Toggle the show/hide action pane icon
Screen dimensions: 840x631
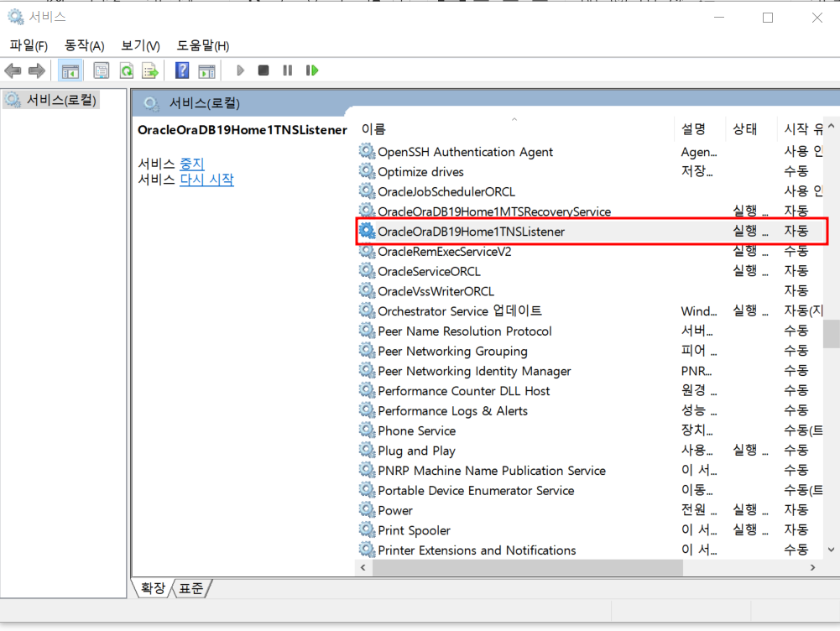206,70
